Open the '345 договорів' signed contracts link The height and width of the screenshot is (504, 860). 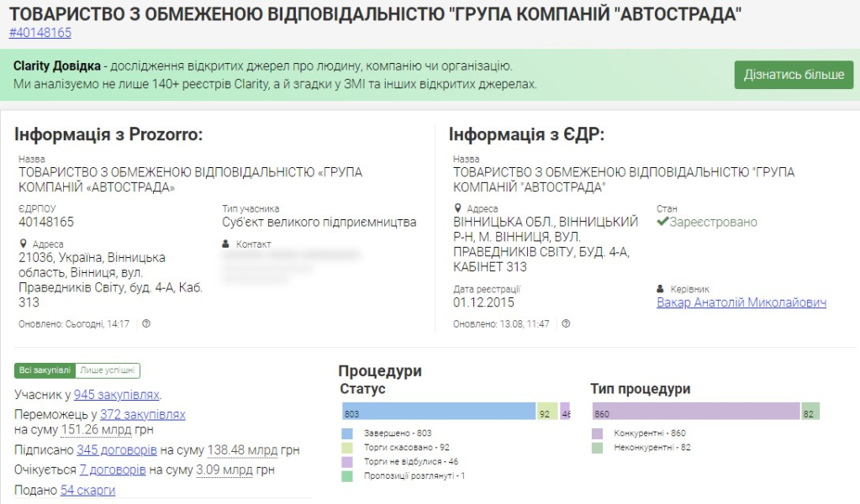pyautogui.click(x=117, y=450)
